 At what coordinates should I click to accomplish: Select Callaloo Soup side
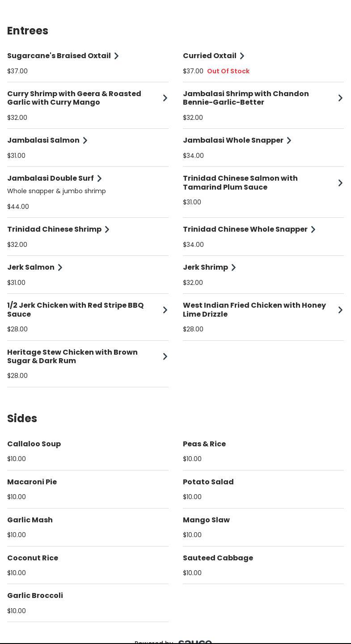pyautogui.click(x=34, y=444)
